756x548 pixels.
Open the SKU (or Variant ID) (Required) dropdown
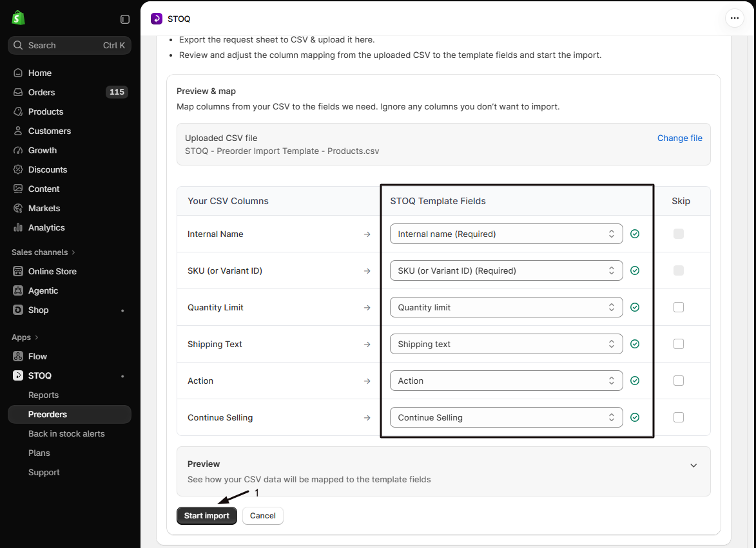point(506,270)
